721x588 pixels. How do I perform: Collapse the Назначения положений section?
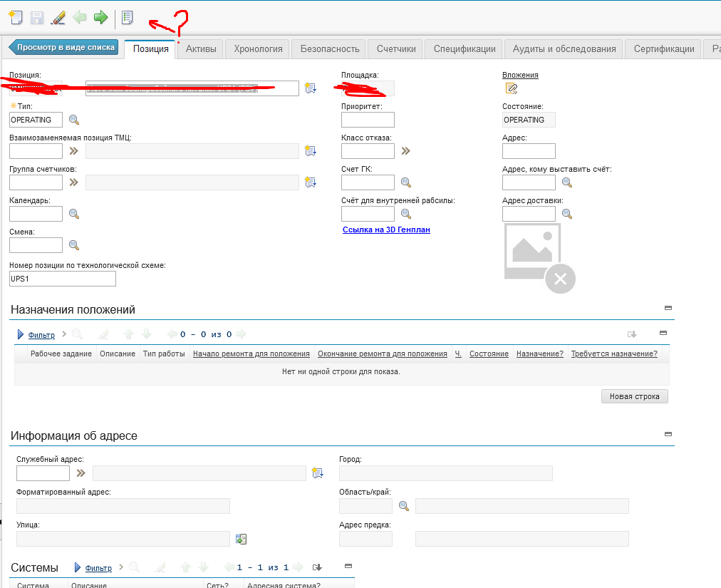tap(668, 307)
